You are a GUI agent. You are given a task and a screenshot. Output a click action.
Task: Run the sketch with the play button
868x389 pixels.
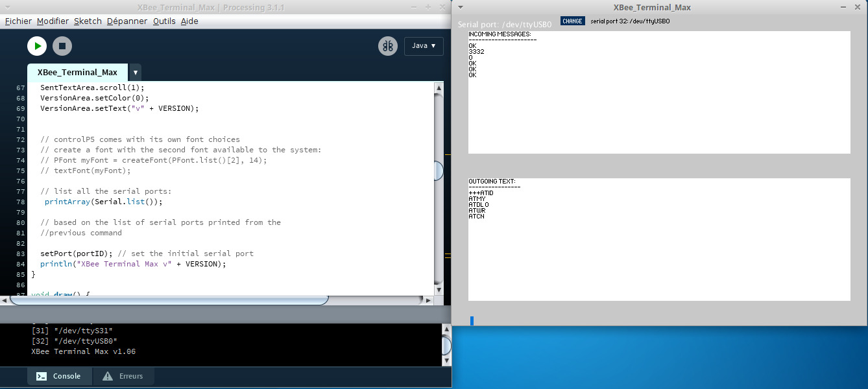point(37,46)
